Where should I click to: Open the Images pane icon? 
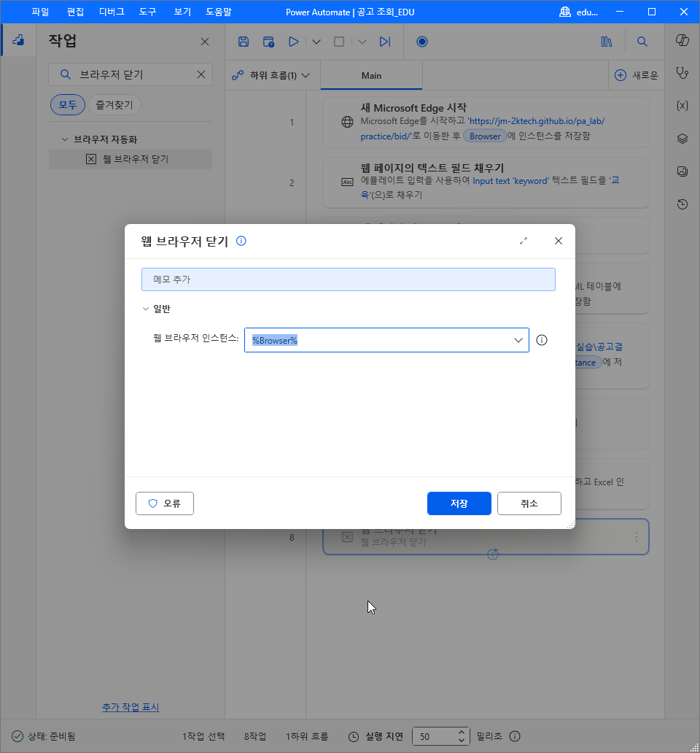(x=682, y=171)
